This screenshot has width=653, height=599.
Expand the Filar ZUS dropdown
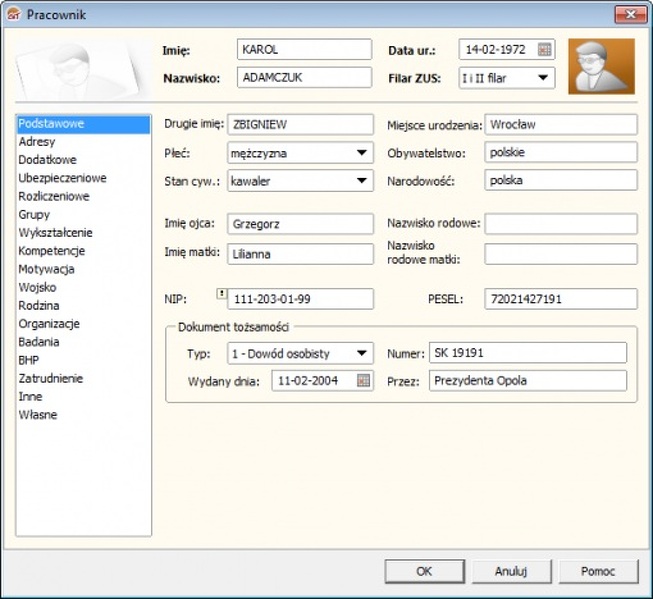pos(543,77)
